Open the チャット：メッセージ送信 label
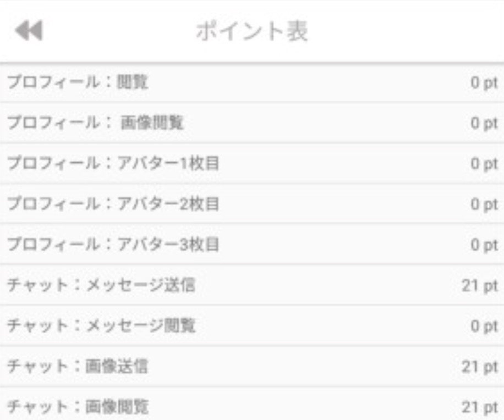Viewport: 504px width, 420px height. [101, 285]
